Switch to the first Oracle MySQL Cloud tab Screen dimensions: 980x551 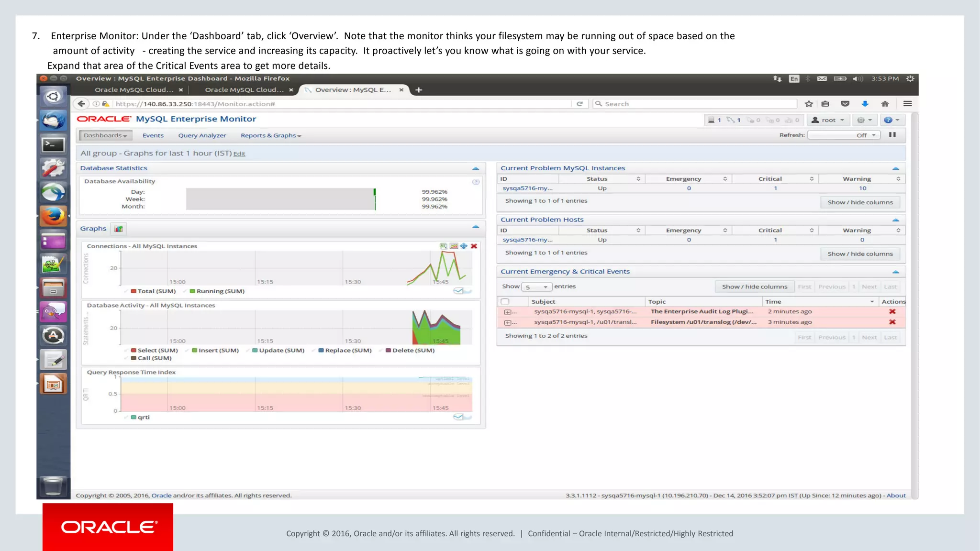134,90
